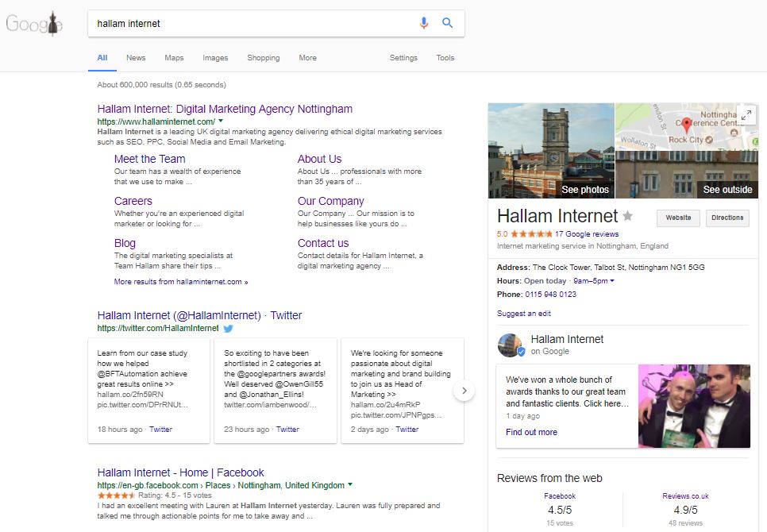This screenshot has width=767, height=532.
Task: Open the See photos thumbnail
Action: coord(551,151)
